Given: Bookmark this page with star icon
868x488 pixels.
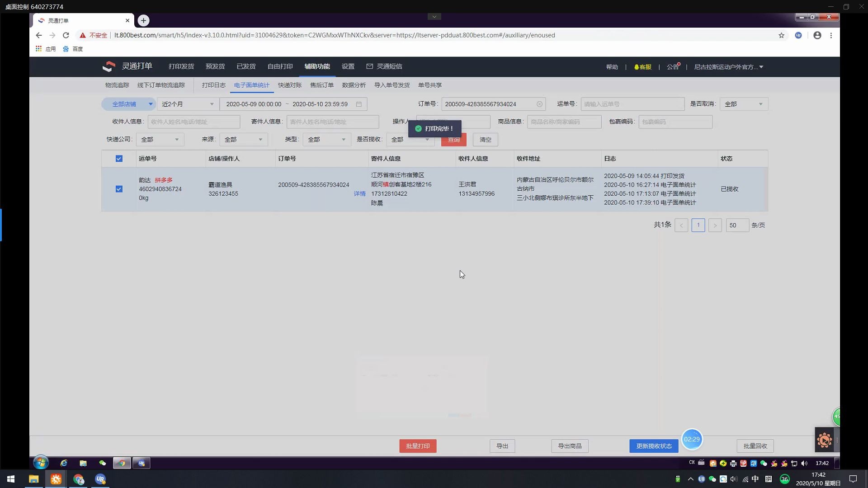Looking at the screenshot, I should (781, 35).
